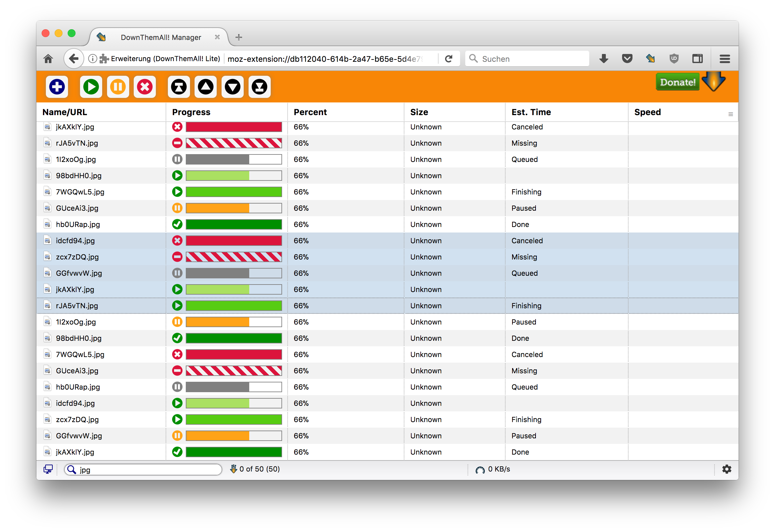Move selection to bottom of queue
The width and height of the screenshot is (775, 532).
coord(259,87)
